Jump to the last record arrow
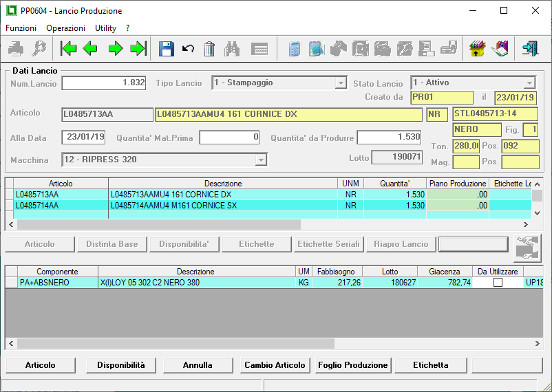The height and width of the screenshot is (392, 552). [x=138, y=48]
